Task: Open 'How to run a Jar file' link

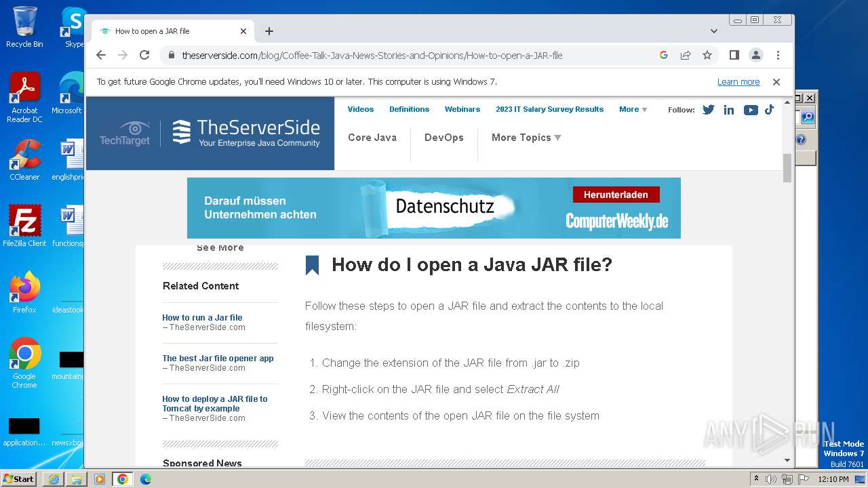Action: click(x=202, y=317)
